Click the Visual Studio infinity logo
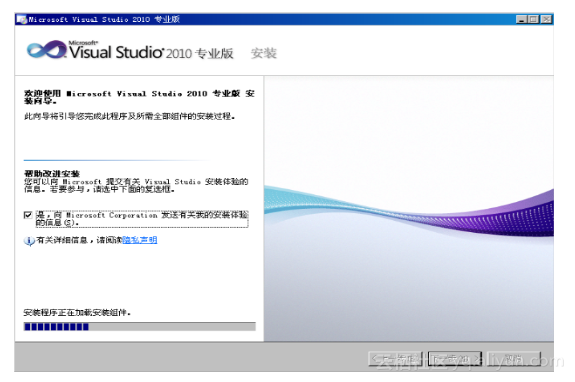 (47, 50)
